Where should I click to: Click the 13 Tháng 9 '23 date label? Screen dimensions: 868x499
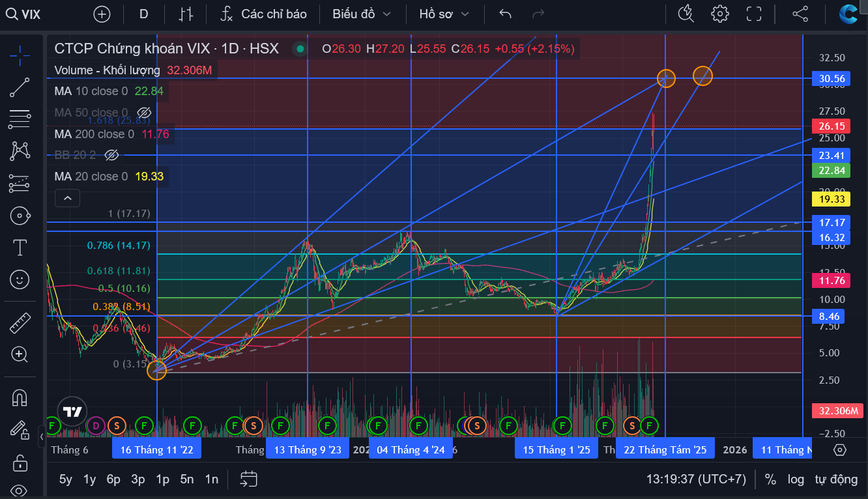(x=308, y=449)
